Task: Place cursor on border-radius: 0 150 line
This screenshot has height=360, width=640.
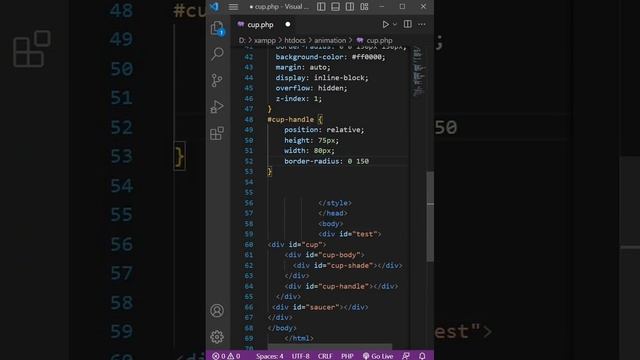Action: pos(326,161)
